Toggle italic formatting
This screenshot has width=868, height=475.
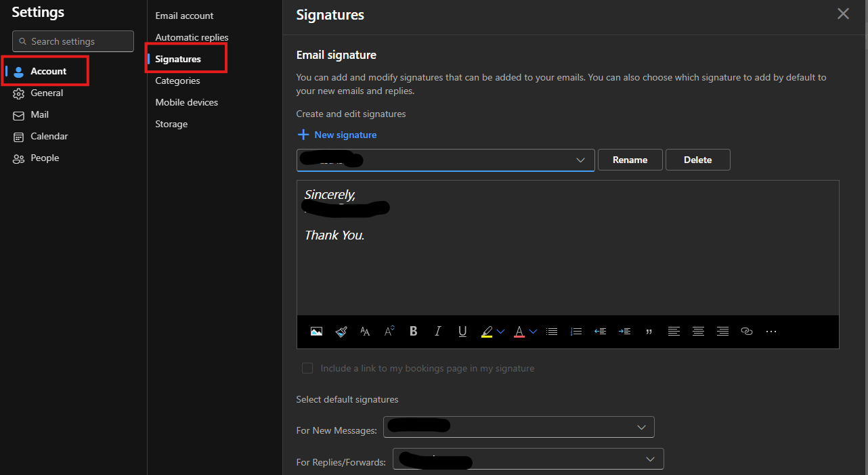438,332
